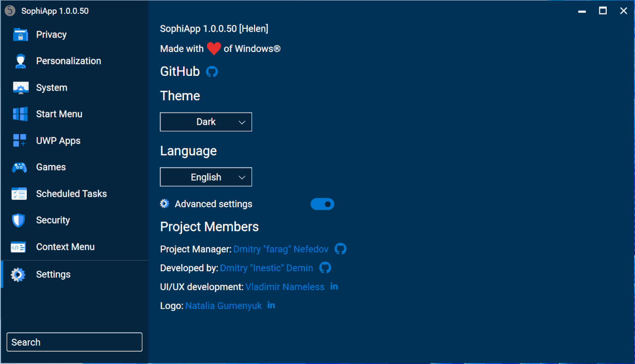The height and width of the screenshot is (364, 635).
Task: Open the Theme dropdown showing Dark
Action: pyautogui.click(x=206, y=122)
